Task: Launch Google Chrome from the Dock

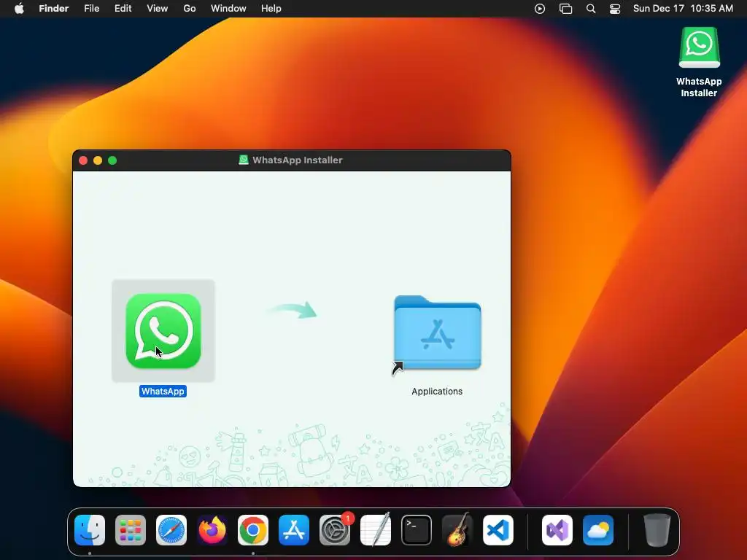Action: 253,530
